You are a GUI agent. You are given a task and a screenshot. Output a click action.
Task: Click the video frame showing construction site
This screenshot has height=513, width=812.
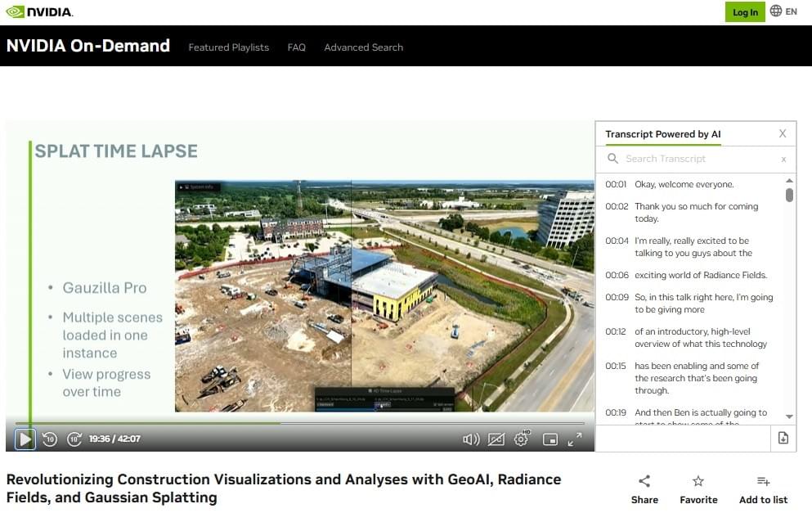tap(384, 296)
